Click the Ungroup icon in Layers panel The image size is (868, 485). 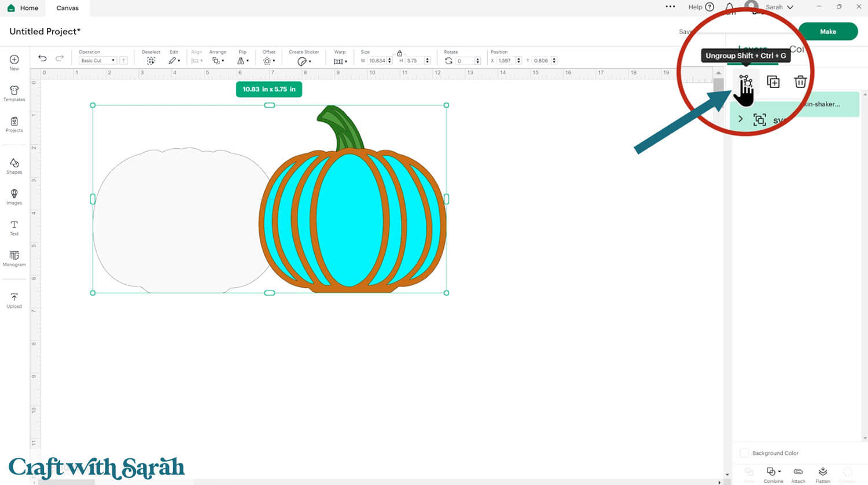click(x=745, y=82)
